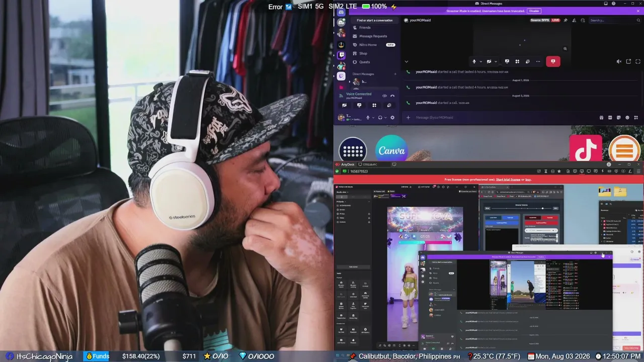Open more call options ellipsis
This screenshot has height=362, width=644.
pyautogui.click(x=538, y=61)
